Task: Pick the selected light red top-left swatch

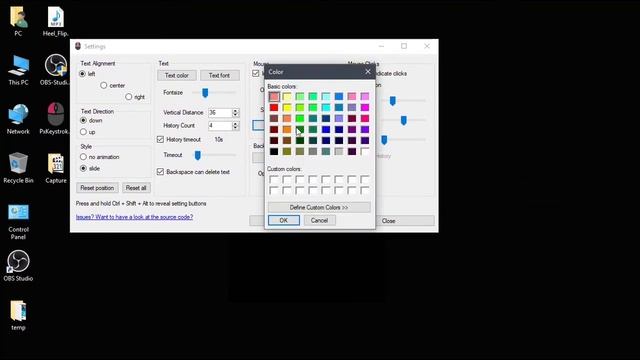Action: point(274,96)
